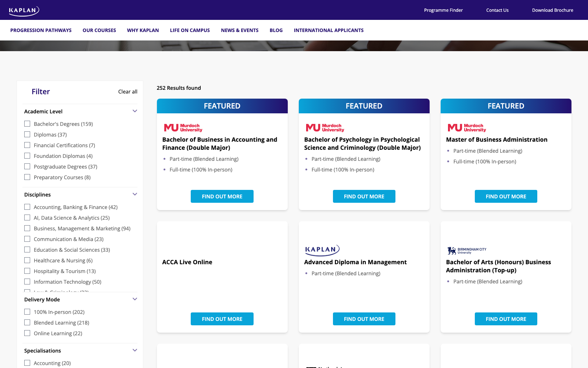Click Download Brochure link

(x=553, y=10)
